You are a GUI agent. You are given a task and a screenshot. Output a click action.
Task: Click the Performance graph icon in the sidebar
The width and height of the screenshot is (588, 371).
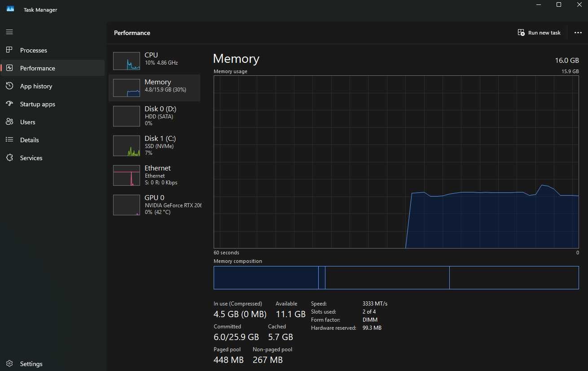(9, 68)
